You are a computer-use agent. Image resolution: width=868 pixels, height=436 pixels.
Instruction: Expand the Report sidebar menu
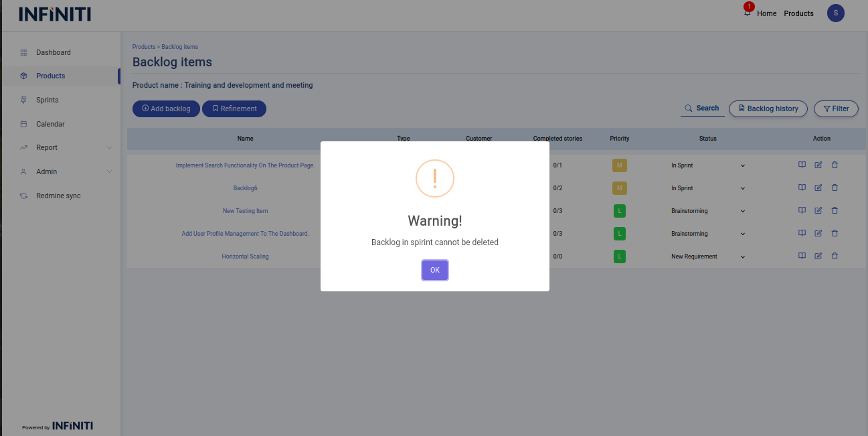pyautogui.click(x=109, y=148)
